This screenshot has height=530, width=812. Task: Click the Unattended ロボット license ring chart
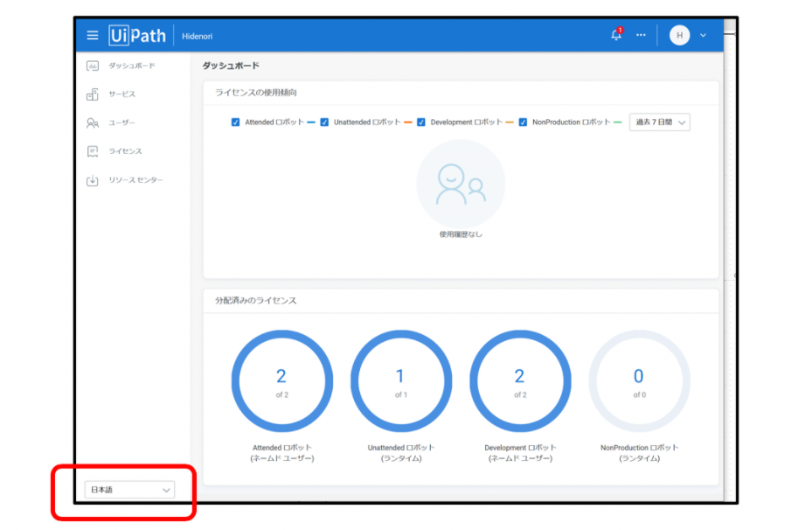tap(400, 381)
